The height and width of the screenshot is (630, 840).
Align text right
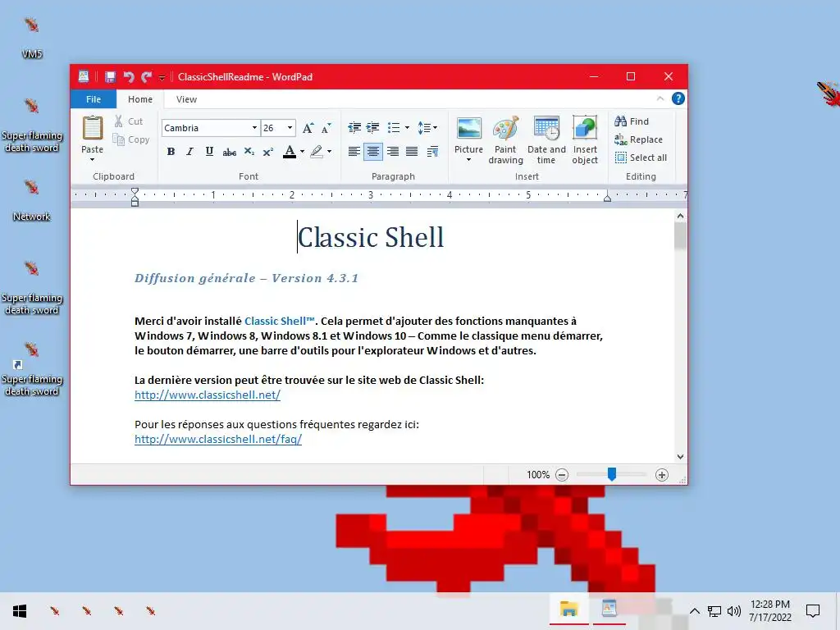[393, 152]
